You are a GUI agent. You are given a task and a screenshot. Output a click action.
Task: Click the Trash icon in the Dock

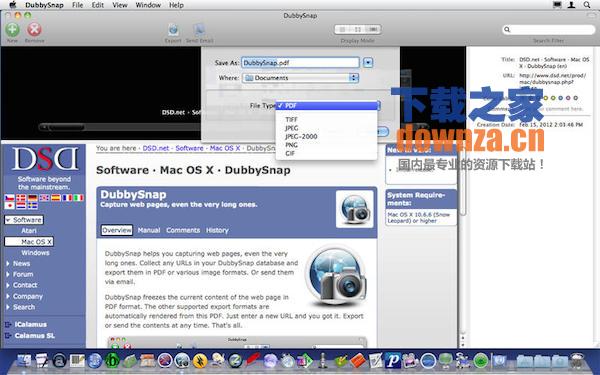click(577, 360)
